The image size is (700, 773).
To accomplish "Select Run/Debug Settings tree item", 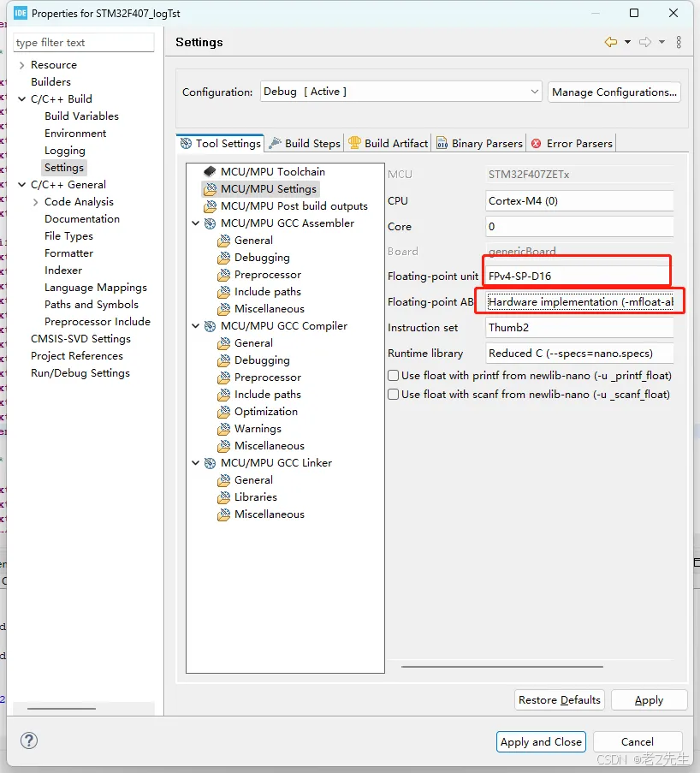I will coord(80,373).
